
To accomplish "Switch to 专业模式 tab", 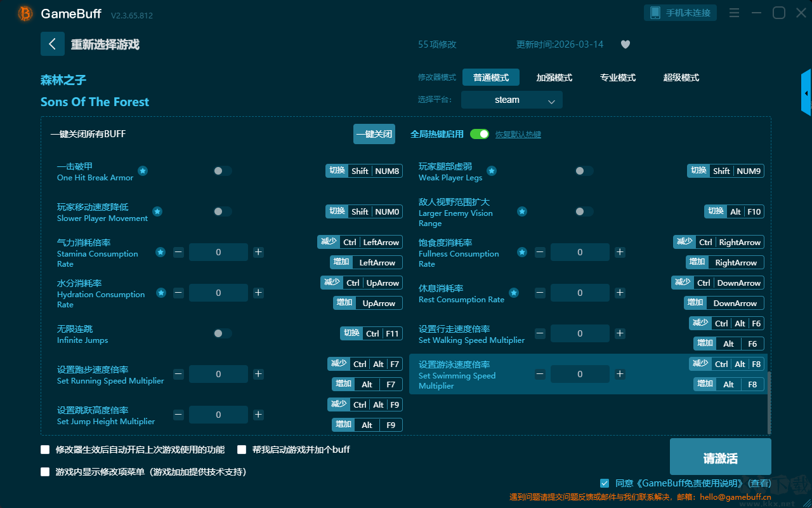I will (618, 77).
